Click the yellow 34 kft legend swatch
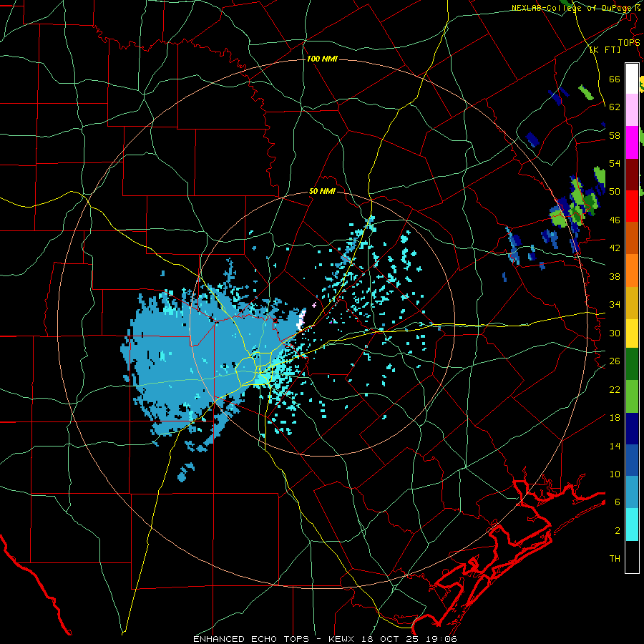Viewport: 644px width, 644px height. (x=632, y=333)
